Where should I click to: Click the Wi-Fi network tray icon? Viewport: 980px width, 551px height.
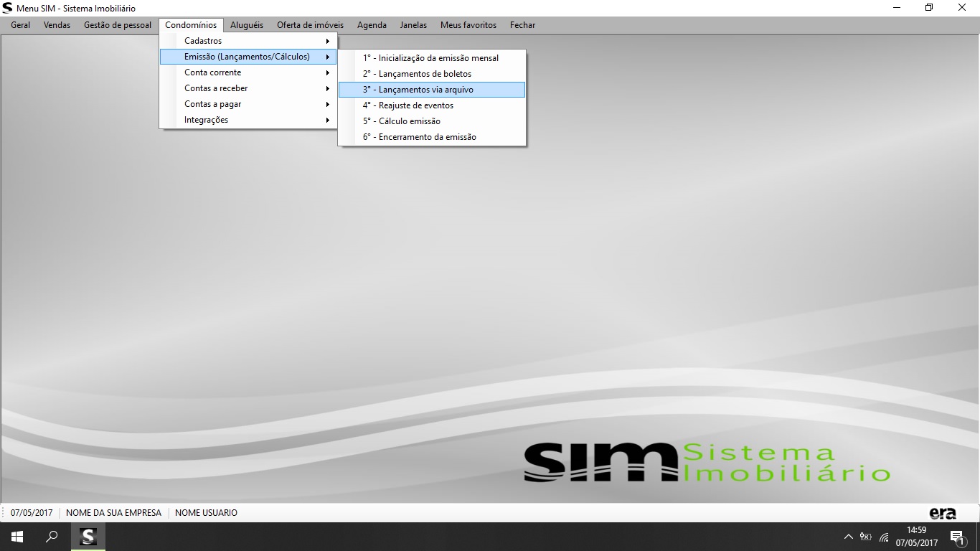pos(884,537)
